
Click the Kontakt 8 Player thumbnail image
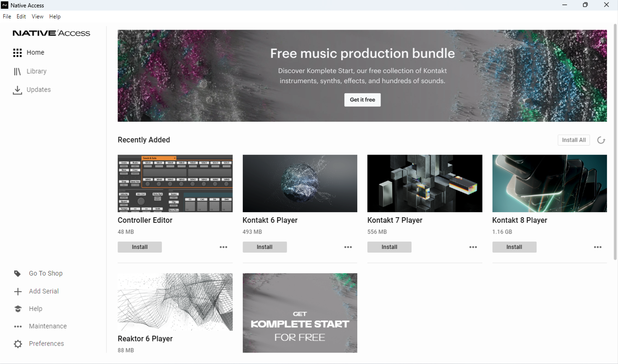pos(549,183)
